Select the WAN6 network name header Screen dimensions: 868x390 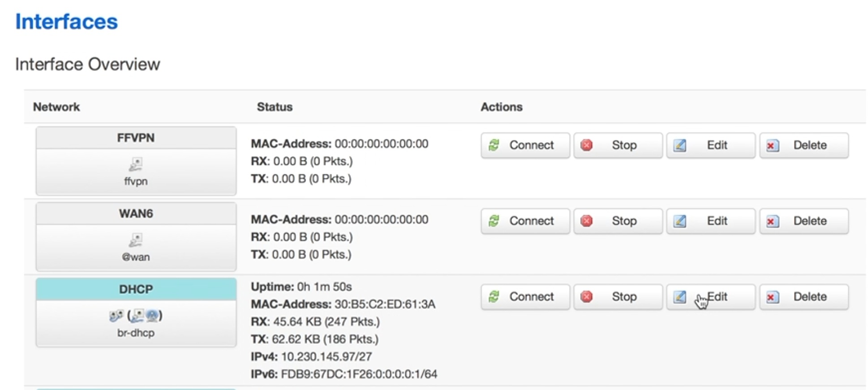136,213
